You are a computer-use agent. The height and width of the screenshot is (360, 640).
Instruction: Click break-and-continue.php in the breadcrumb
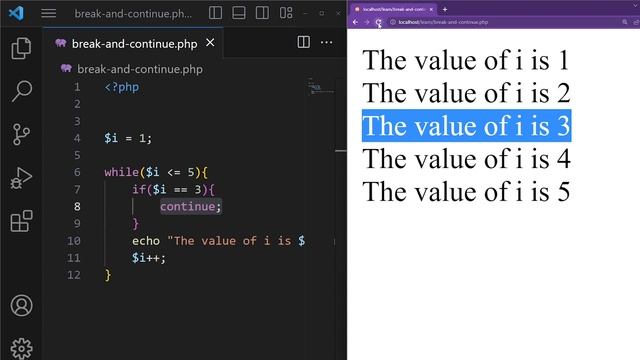pyautogui.click(x=140, y=69)
